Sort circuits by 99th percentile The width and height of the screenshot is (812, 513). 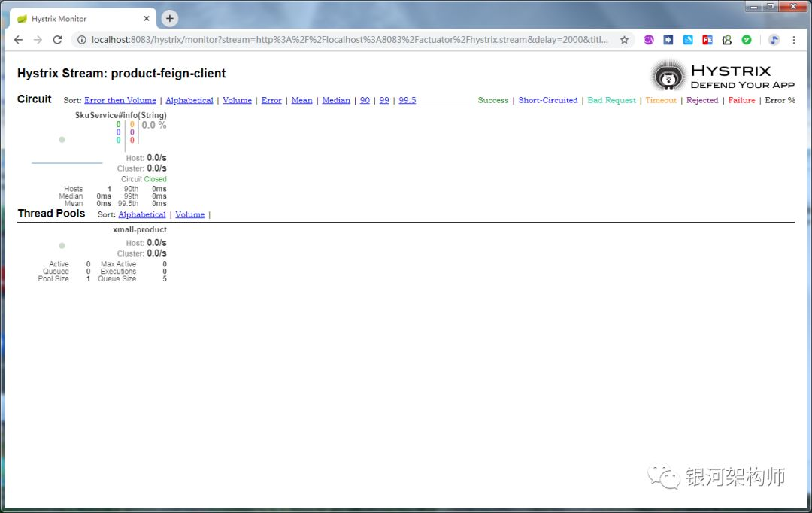(x=384, y=100)
